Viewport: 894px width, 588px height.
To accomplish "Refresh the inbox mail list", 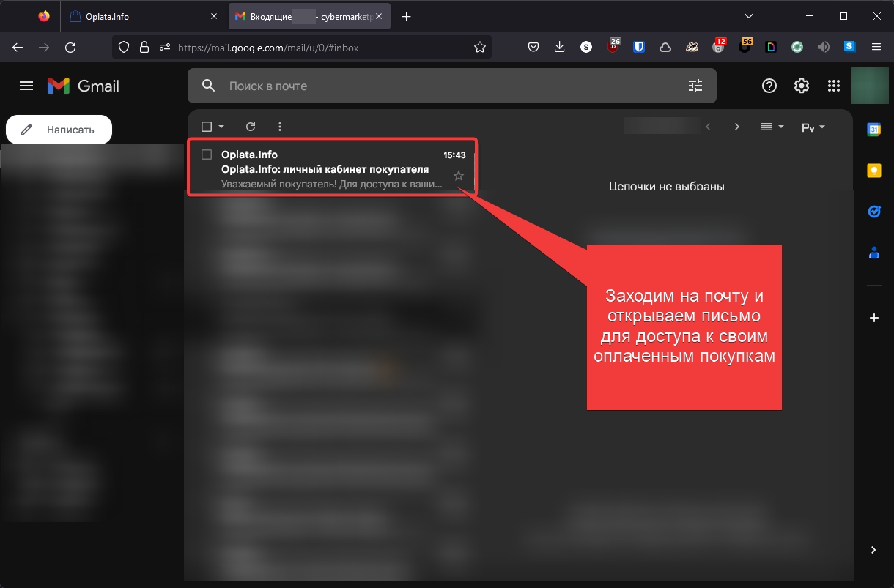I will (x=251, y=127).
